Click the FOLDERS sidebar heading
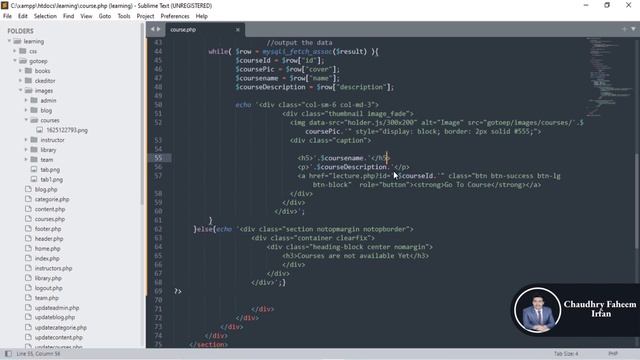The height and width of the screenshot is (360, 640). (20, 31)
